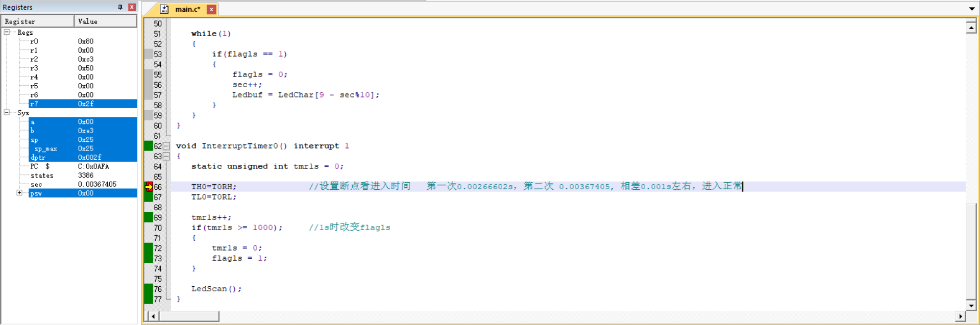Collapse the Regs tree group
The height and width of the screenshot is (325, 980).
pos(7,32)
